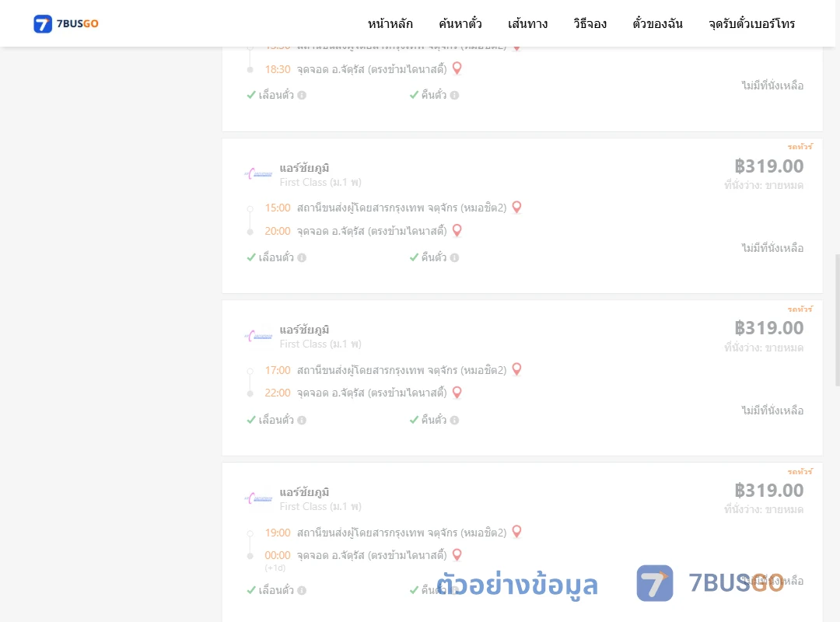Viewport: 840px width, 622px height.
Task: Open เลื่อนตั๋ว info icon in 18:30 card
Action: (302, 96)
